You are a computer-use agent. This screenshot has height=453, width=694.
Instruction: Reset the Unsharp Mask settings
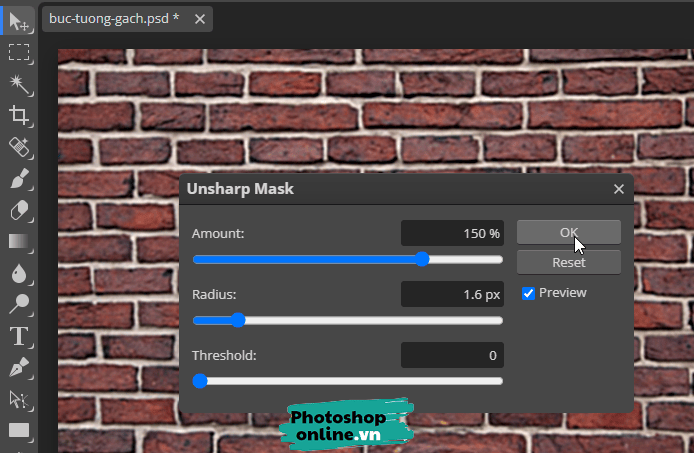569,263
